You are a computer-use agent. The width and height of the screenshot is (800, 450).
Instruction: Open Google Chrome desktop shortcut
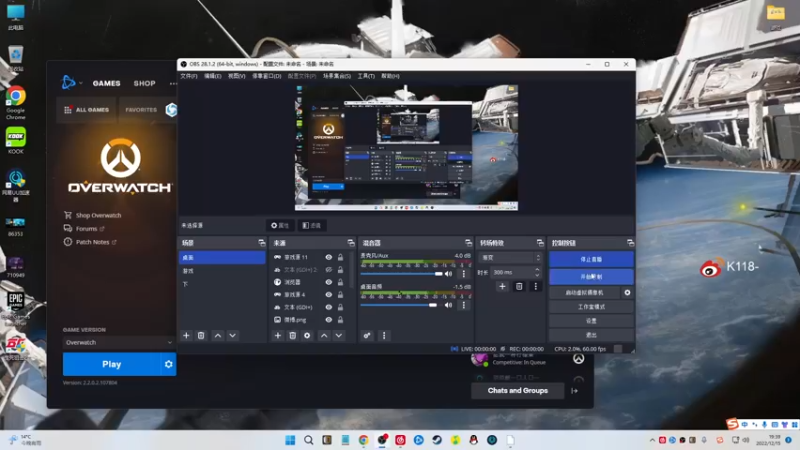pyautogui.click(x=16, y=103)
